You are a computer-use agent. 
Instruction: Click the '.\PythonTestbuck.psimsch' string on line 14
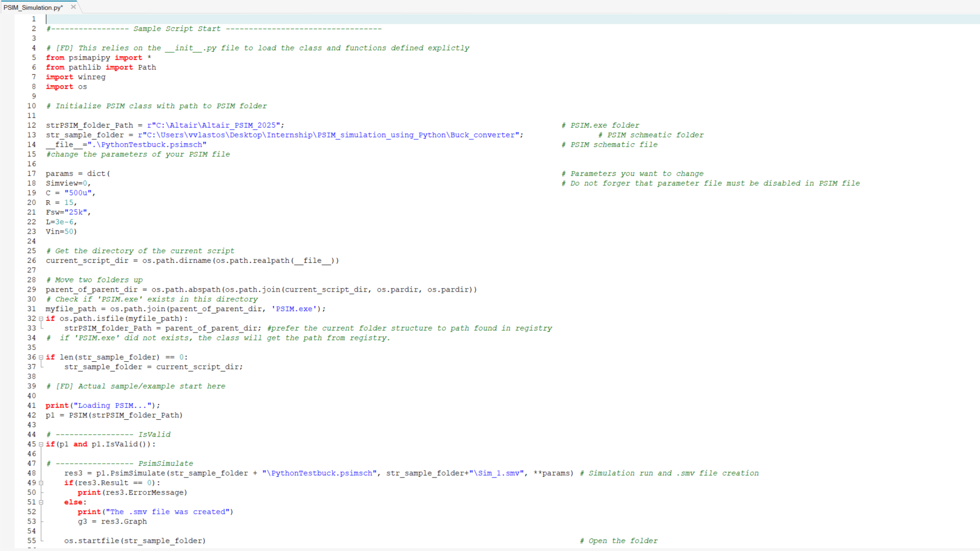[147, 145]
